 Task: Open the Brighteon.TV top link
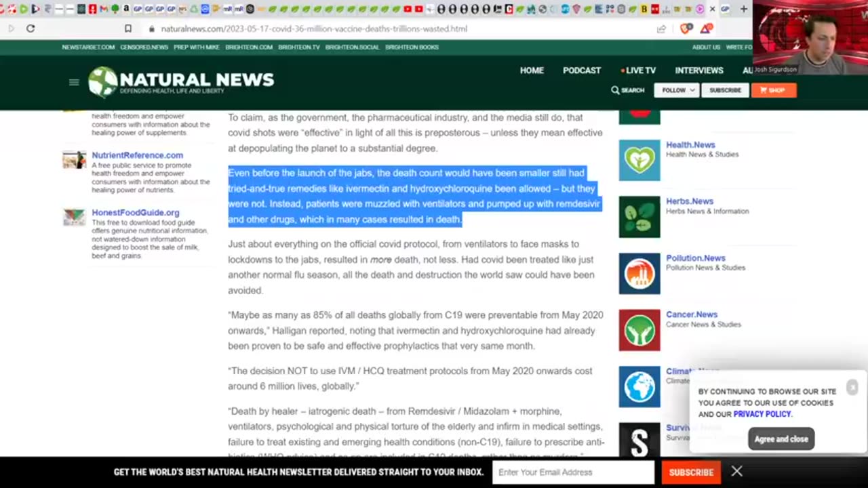pyautogui.click(x=299, y=47)
